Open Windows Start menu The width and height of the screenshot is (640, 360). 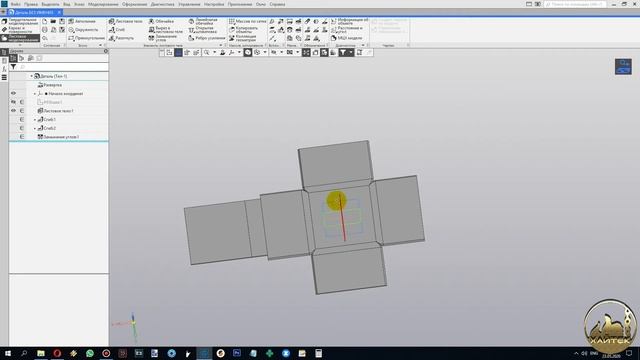(x=8, y=353)
